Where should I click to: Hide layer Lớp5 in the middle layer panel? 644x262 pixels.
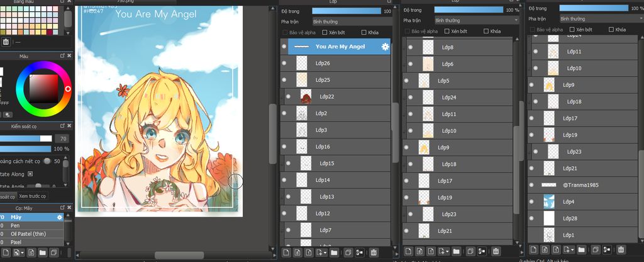[406, 81]
